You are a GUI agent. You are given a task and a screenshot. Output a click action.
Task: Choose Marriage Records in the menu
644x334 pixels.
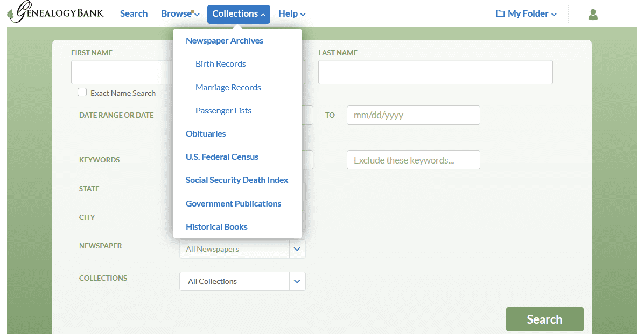[x=228, y=87]
